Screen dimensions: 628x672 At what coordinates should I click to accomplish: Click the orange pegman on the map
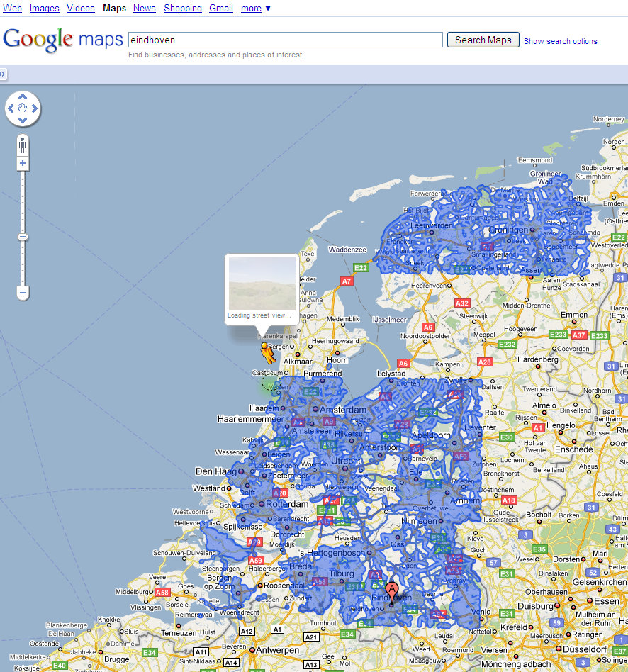[x=268, y=353]
